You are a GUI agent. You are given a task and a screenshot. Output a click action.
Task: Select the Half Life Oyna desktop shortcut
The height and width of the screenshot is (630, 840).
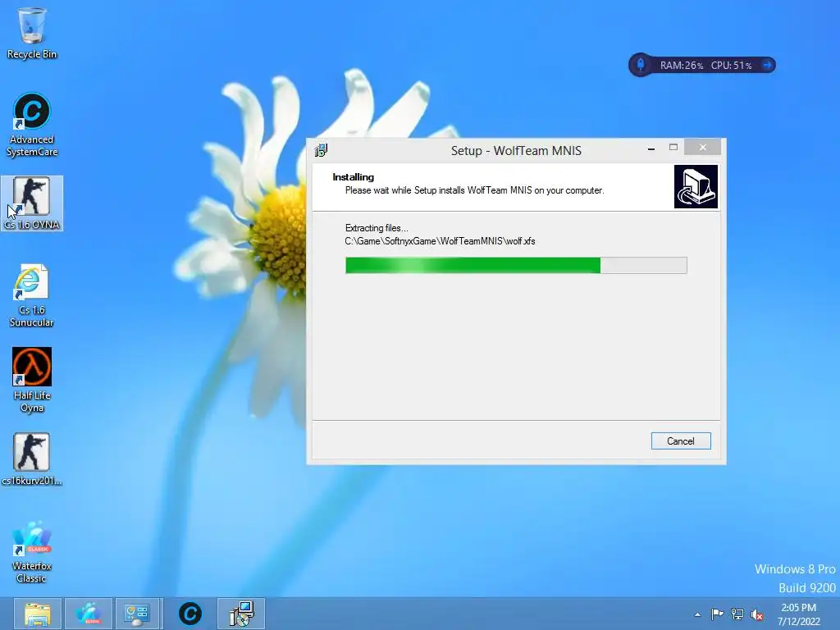(32, 380)
